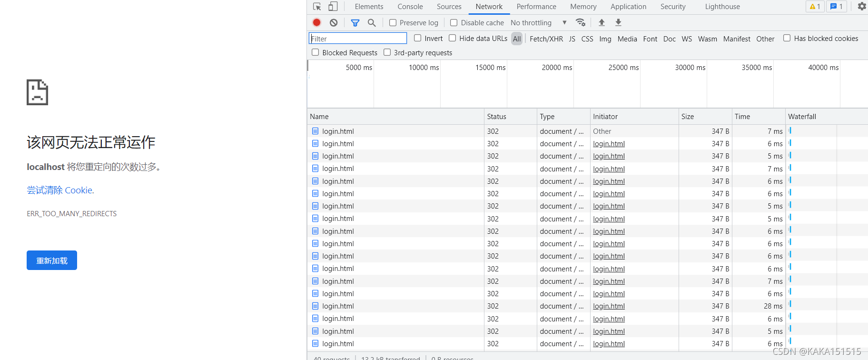Check the Invert filter checkbox
The height and width of the screenshot is (360, 868).
(x=417, y=38)
